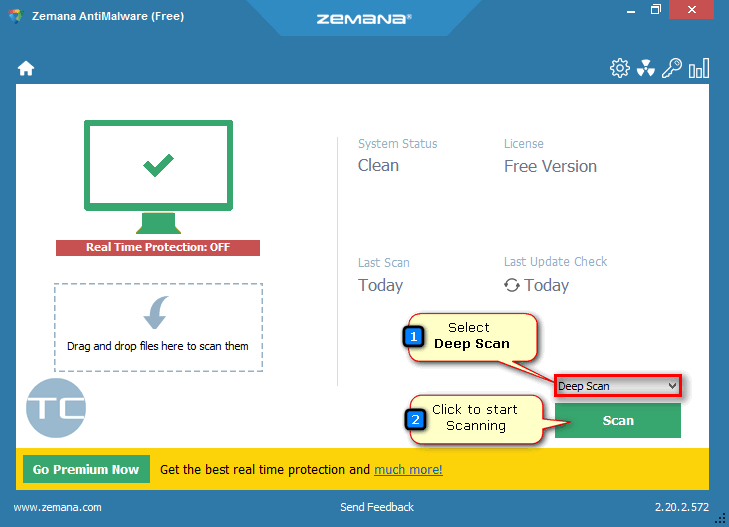Go to the Home screen icon
Screen dimensions: 729x527
click(26, 69)
